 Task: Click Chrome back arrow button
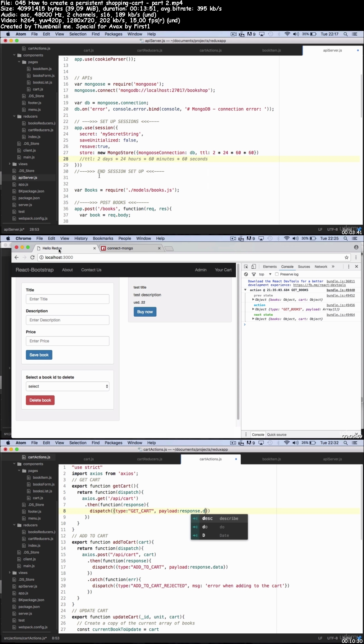tap(16, 257)
